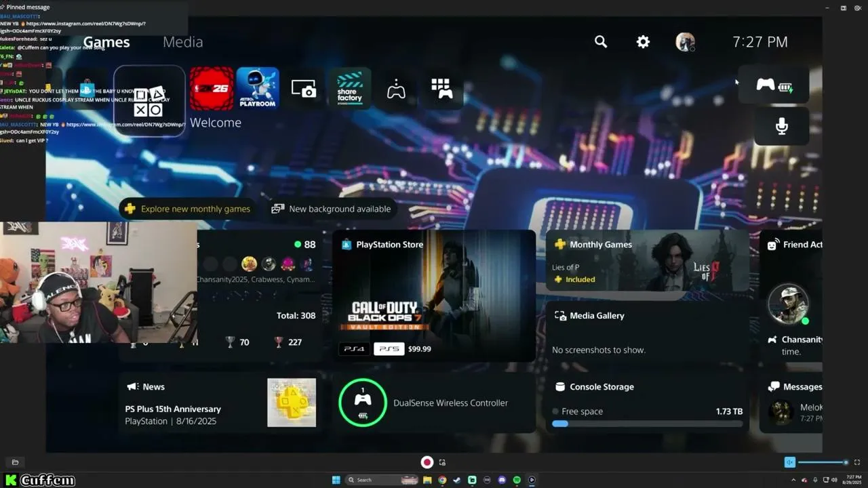Open Explore new monthly games prompt
868x488 pixels.
(188, 209)
